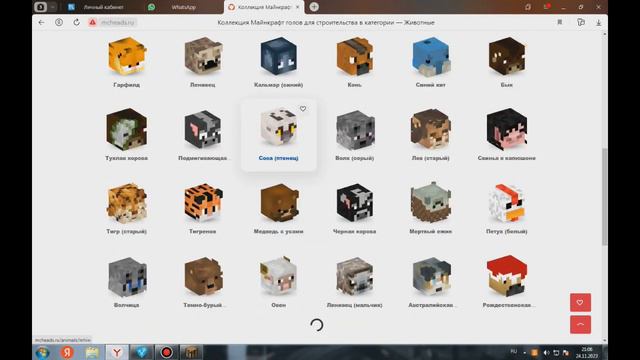
Task: Select the Yandex Browser Y taskbar icon
Action: tap(117, 352)
